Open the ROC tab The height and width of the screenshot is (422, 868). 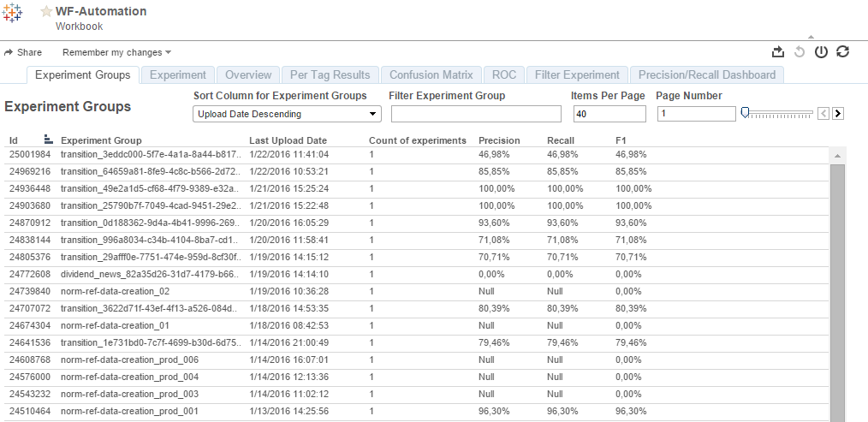click(x=503, y=74)
